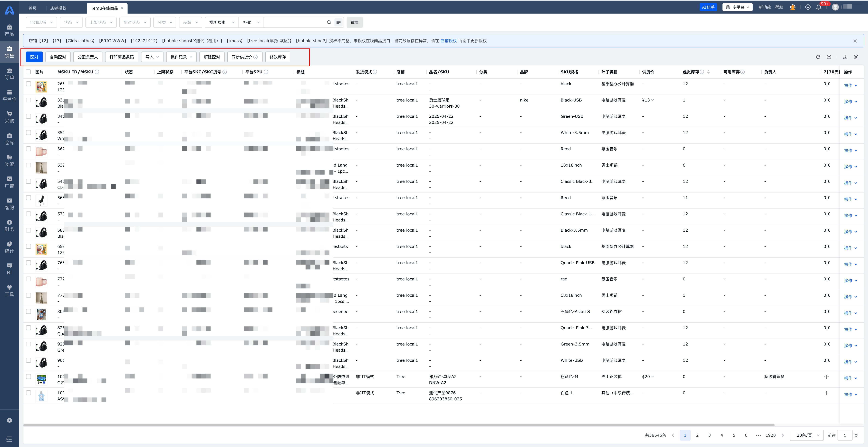Check the row with SKU Quartz Pink-USB
Image resolution: width=868 pixels, height=447 pixels.
28,262
